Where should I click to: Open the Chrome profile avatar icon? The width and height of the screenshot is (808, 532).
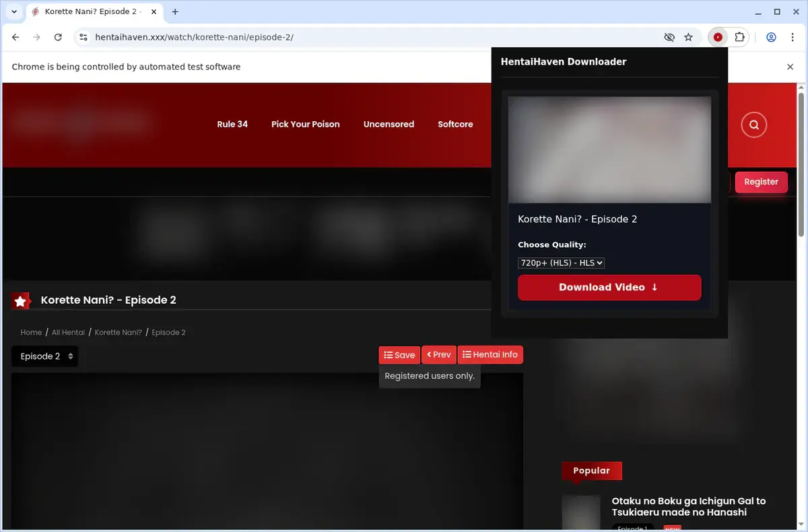771,37
